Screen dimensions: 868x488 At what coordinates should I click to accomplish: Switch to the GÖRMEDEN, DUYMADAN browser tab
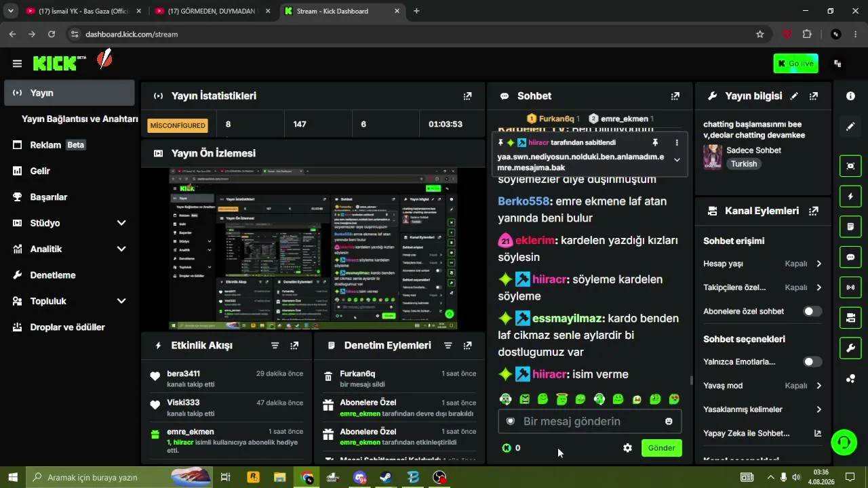[x=212, y=11]
